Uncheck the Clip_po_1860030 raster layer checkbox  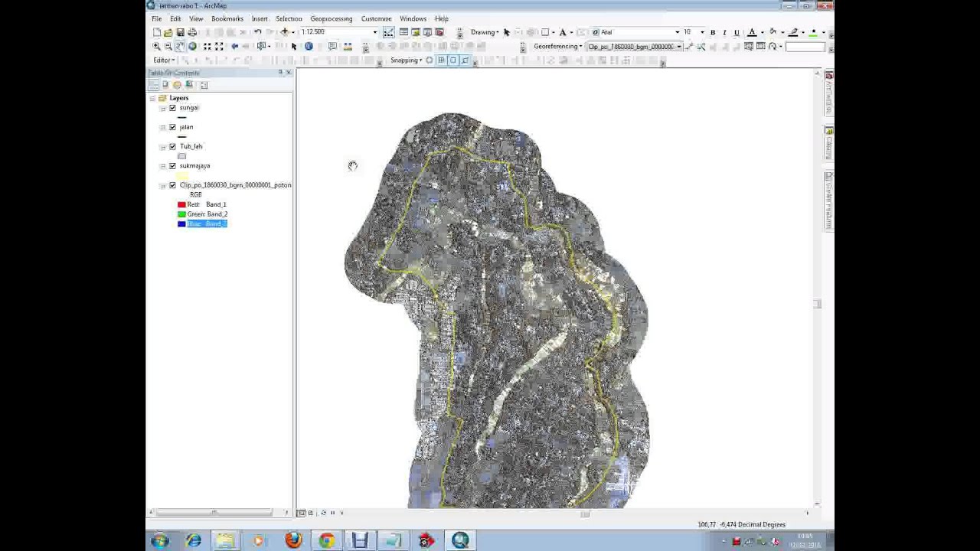[x=172, y=185]
